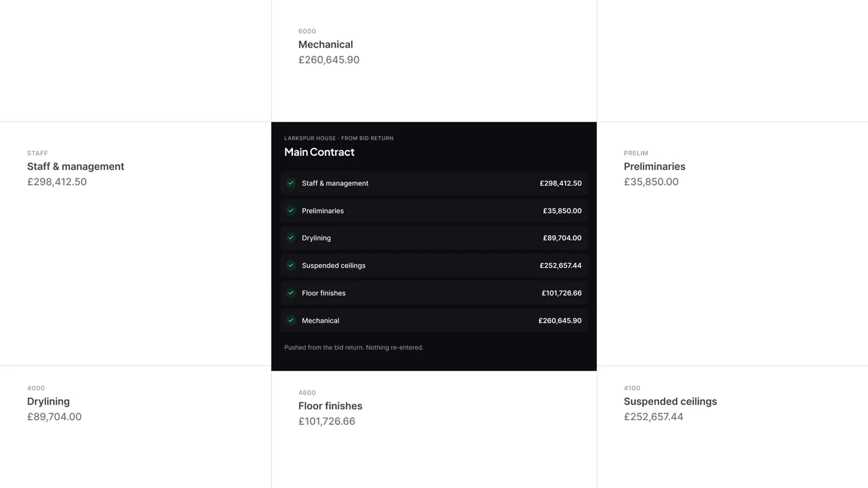Select Staff & management label in Main Contract
The width and height of the screenshot is (868, 488).
click(335, 183)
